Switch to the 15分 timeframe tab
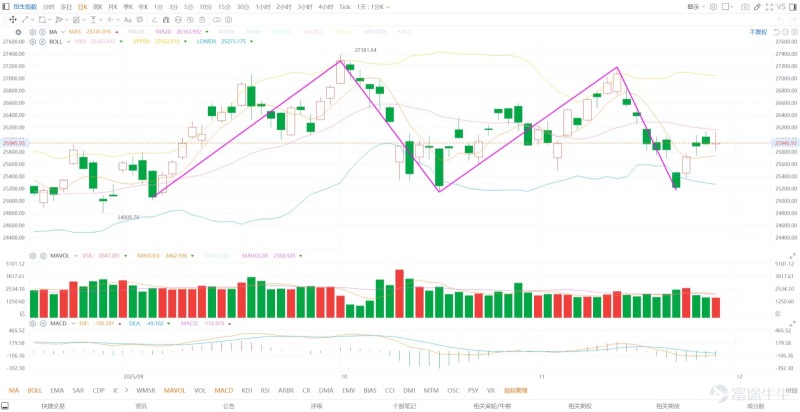Image resolution: width=800 pixels, height=412 pixels. [x=224, y=7]
